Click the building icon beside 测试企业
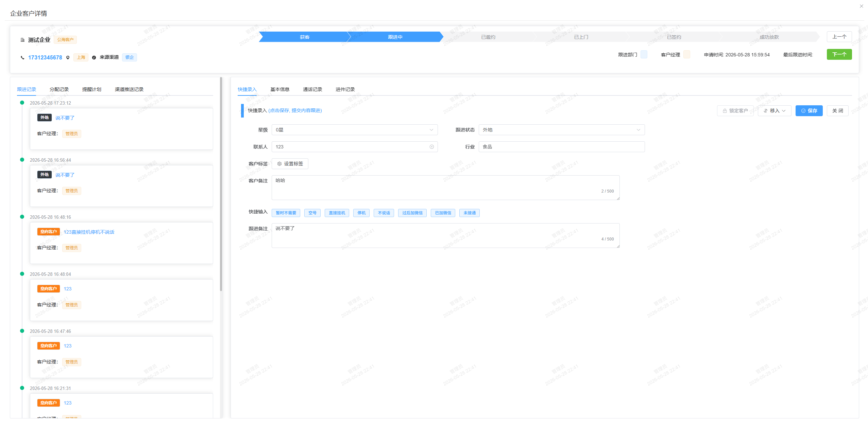The width and height of the screenshot is (868, 429). click(22, 40)
